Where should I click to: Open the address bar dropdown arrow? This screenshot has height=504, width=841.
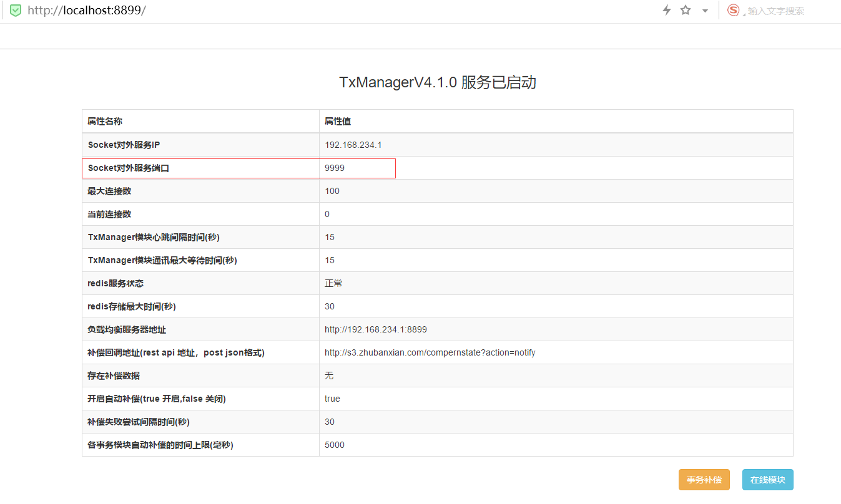tap(705, 11)
